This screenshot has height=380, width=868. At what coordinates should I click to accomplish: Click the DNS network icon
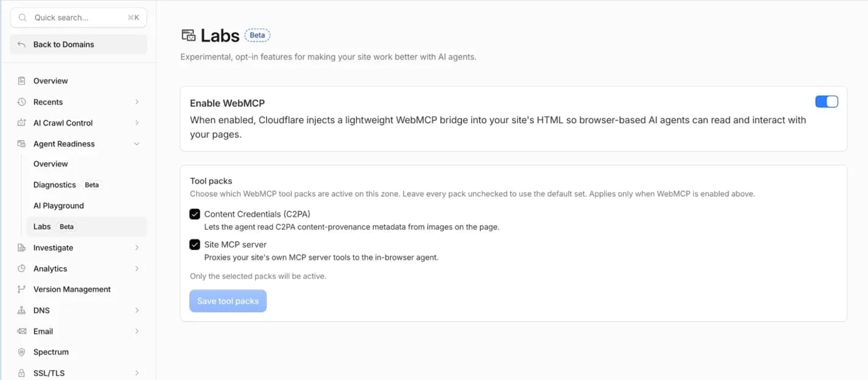pos(22,310)
